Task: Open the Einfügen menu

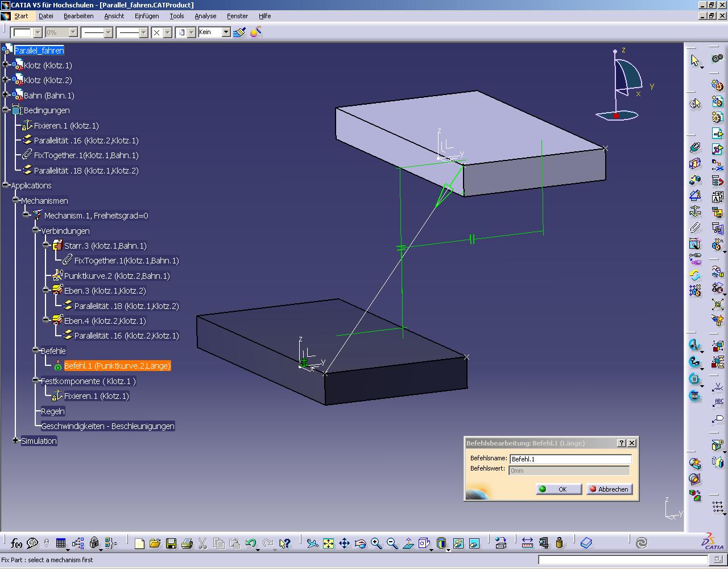Action: [147, 16]
